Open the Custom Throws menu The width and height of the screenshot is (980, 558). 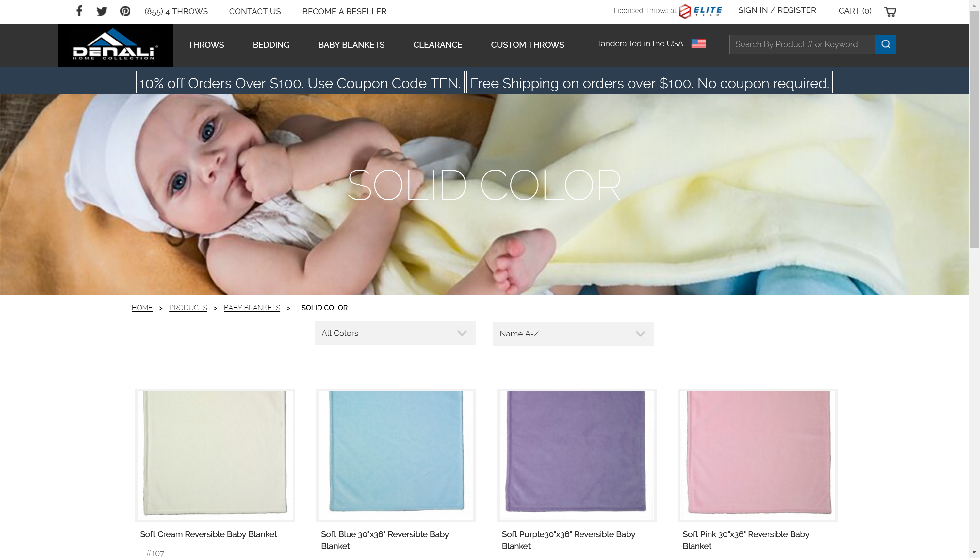528,45
